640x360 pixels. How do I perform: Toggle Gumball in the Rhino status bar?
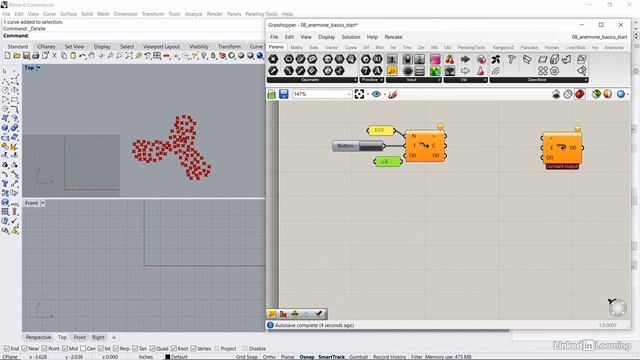pyautogui.click(x=358, y=357)
